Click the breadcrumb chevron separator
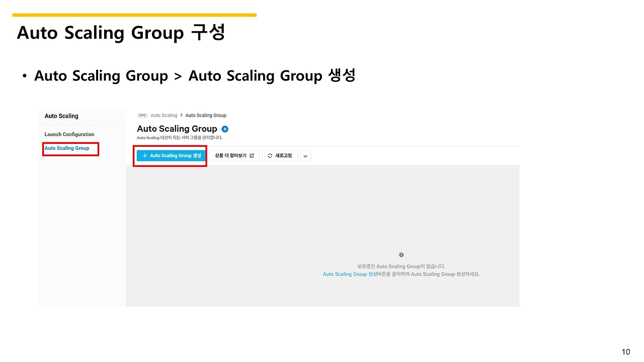 click(181, 116)
